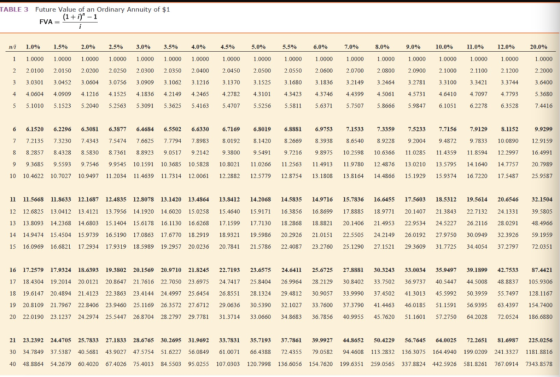The width and height of the screenshot is (560, 377).
Task: Click the bold value 11.5668 in row 11
Action: [x=33, y=200]
